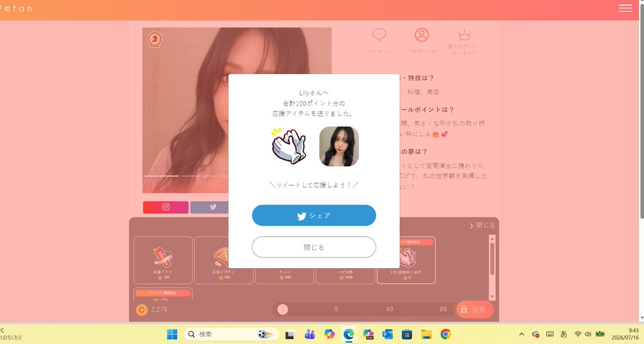Open the プロフィール person icon
Image resolution: width=644 pixels, height=344 pixels.
(x=422, y=35)
